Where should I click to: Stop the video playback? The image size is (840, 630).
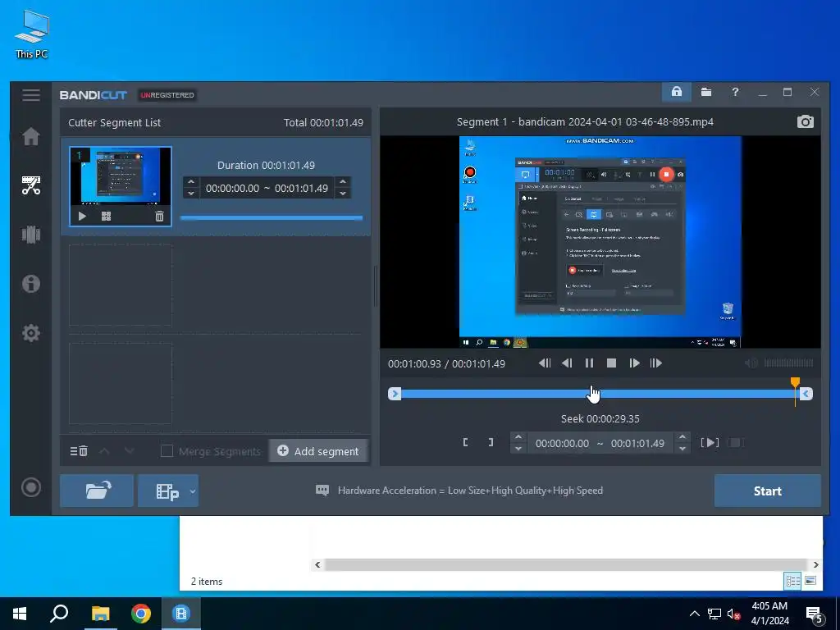pyautogui.click(x=611, y=363)
